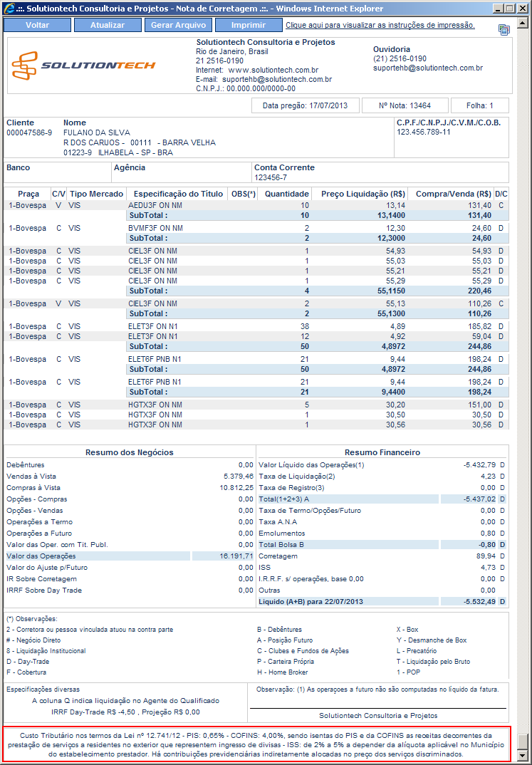Click the Data pregão 17/07/2013 field
This screenshot has width=532, height=765.
point(306,105)
